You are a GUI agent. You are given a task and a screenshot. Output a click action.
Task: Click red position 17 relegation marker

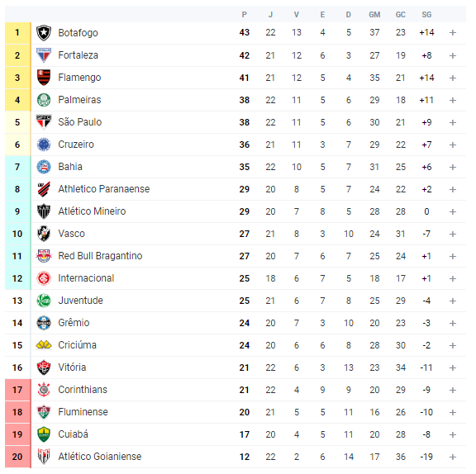point(17,390)
